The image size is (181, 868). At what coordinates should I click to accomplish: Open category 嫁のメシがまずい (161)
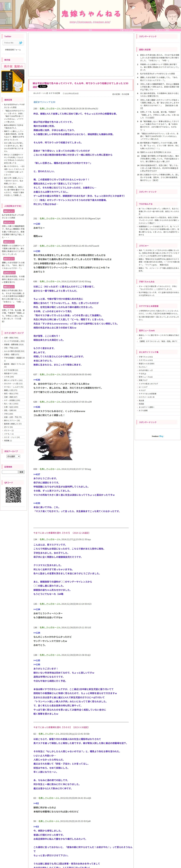[x=13, y=380]
